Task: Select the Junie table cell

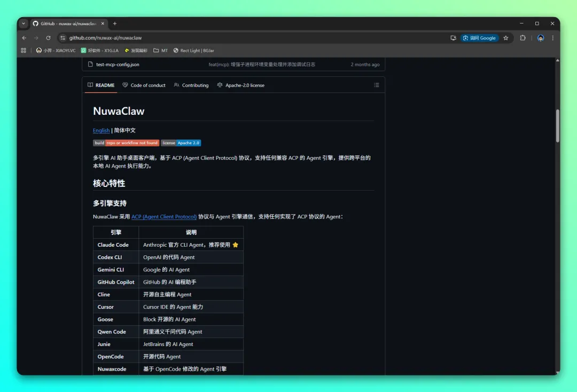Action: (x=115, y=344)
